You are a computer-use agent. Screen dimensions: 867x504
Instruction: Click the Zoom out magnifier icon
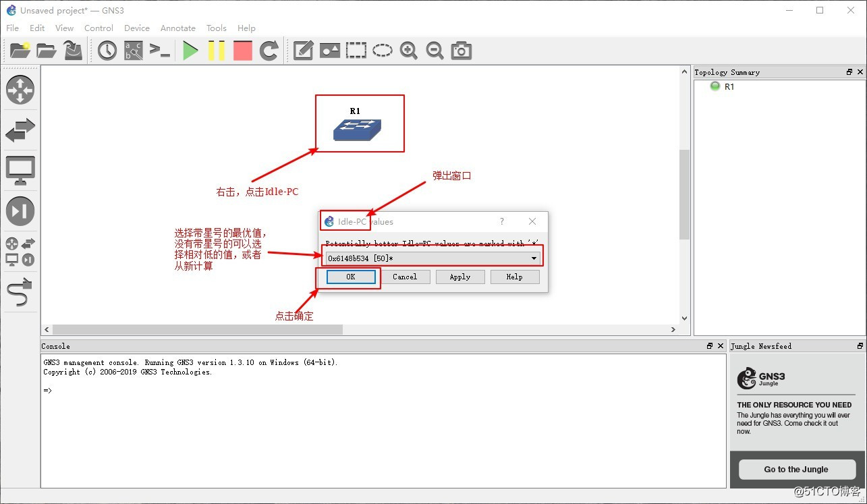click(x=435, y=51)
